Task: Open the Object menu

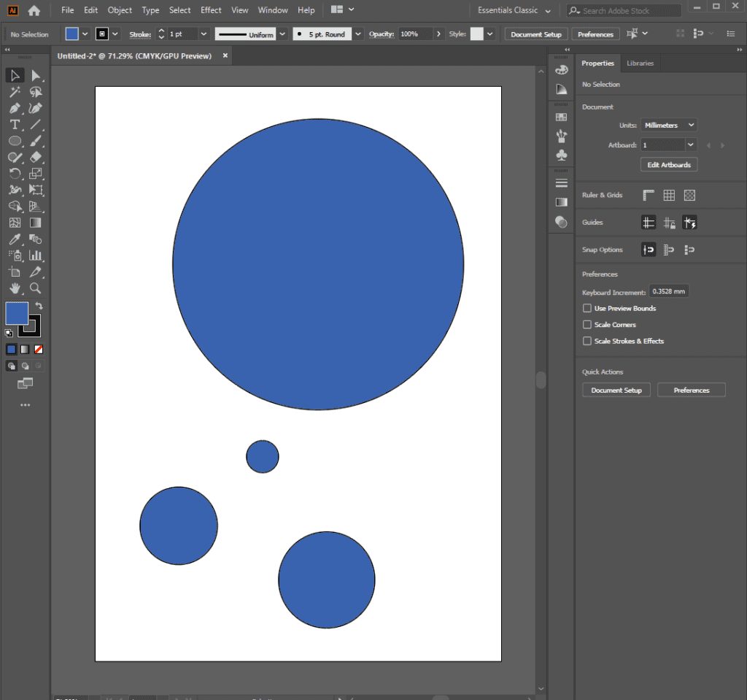Action: 120,9
